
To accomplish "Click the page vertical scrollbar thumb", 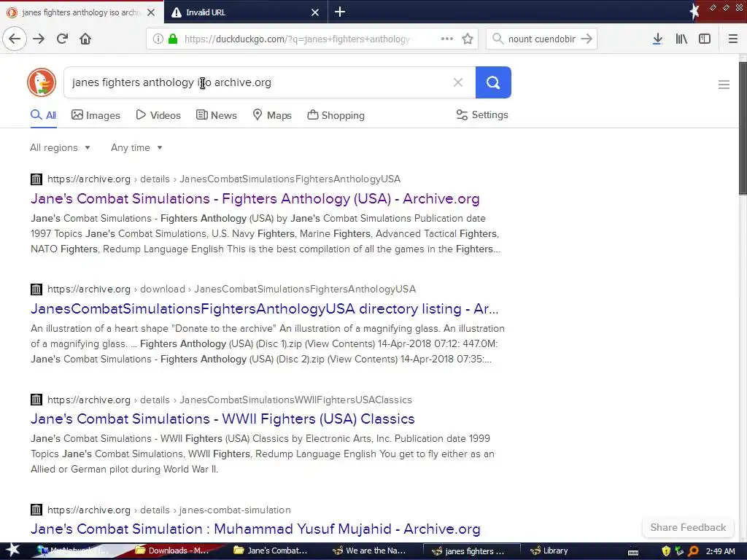I will pyautogui.click(x=743, y=128).
